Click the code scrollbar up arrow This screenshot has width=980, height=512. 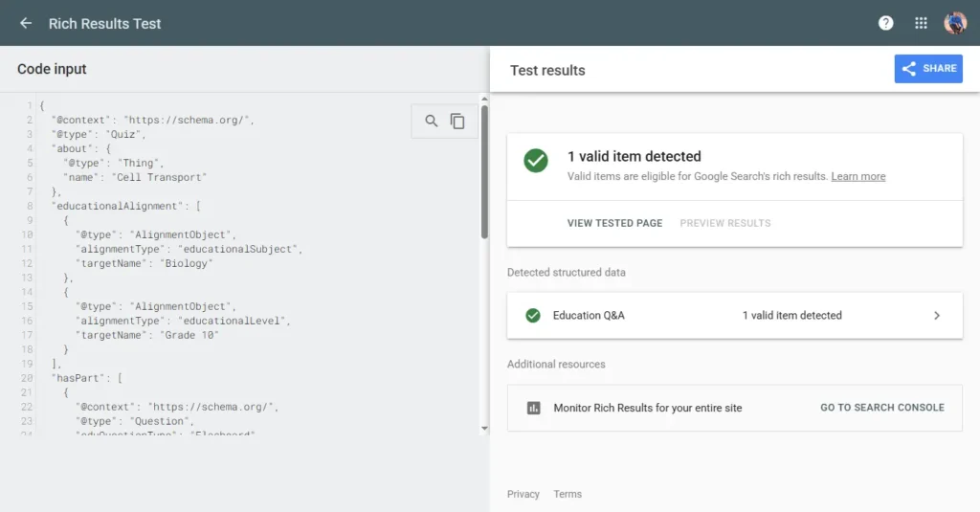tap(484, 100)
